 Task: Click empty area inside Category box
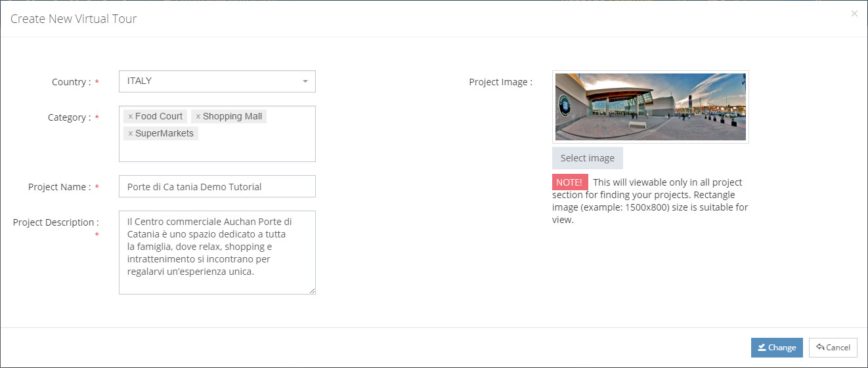[x=256, y=148]
